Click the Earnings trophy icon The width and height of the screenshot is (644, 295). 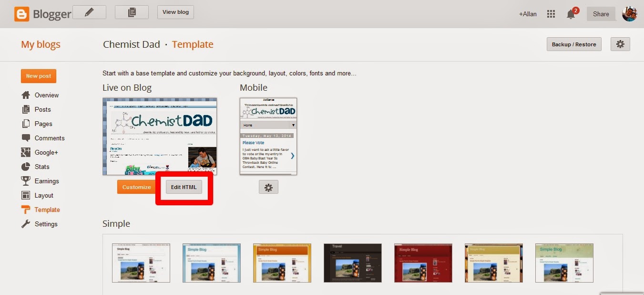(26, 181)
